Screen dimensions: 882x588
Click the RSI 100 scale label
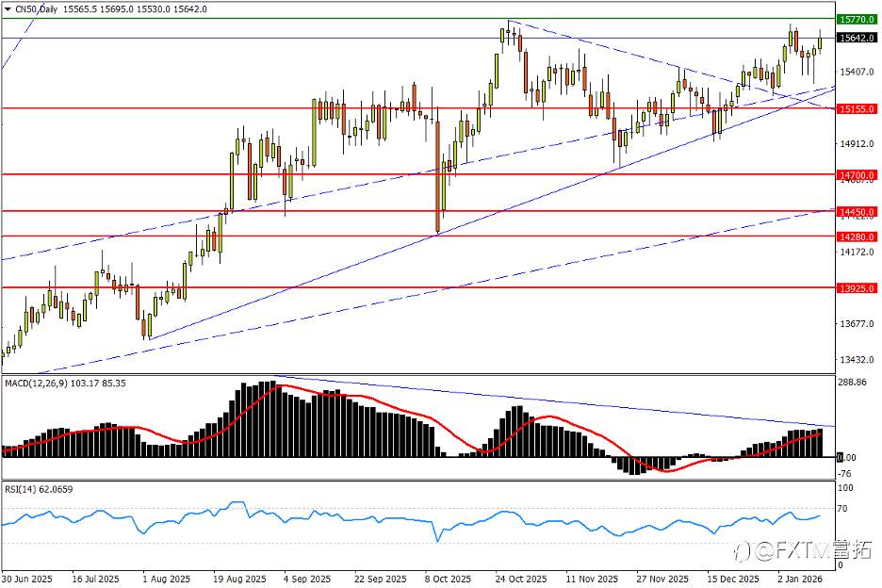(845, 488)
